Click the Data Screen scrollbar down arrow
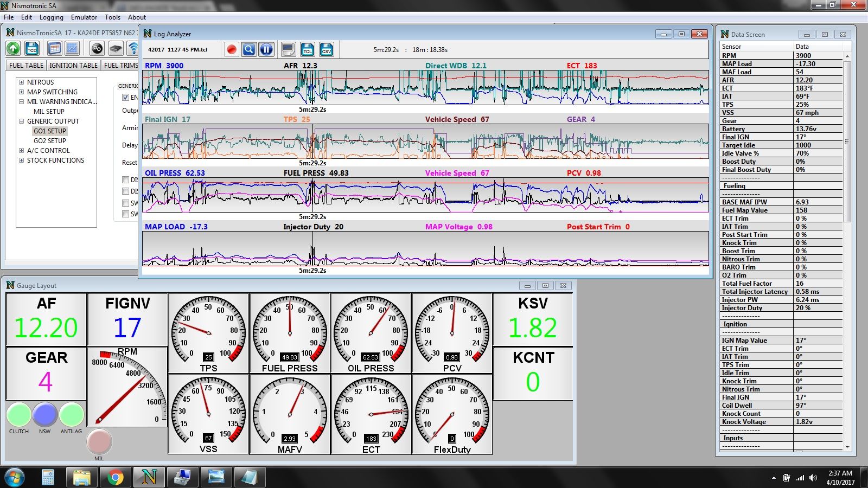The height and width of the screenshot is (488, 868). coord(847,447)
